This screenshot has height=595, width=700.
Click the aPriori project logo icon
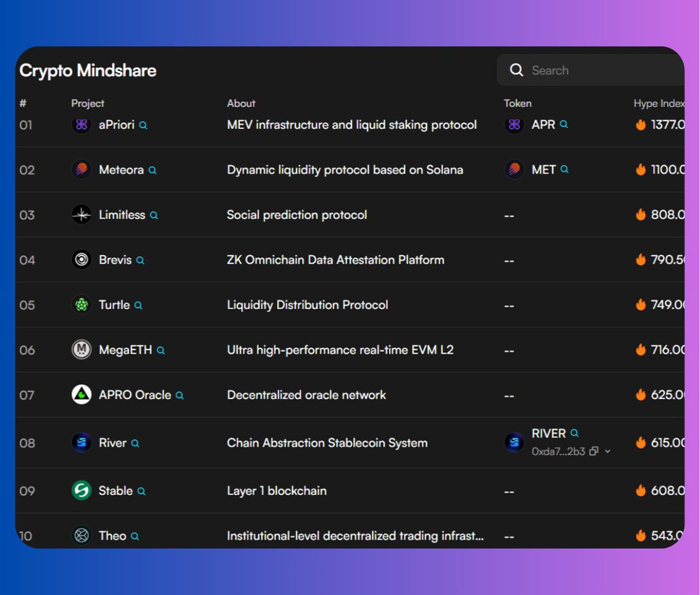pyautogui.click(x=82, y=125)
